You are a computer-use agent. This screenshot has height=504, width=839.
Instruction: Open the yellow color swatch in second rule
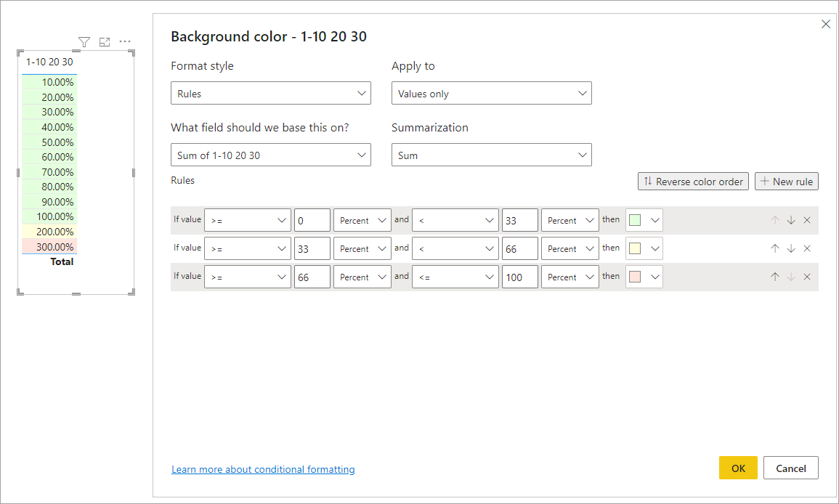click(x=644, y=248)
